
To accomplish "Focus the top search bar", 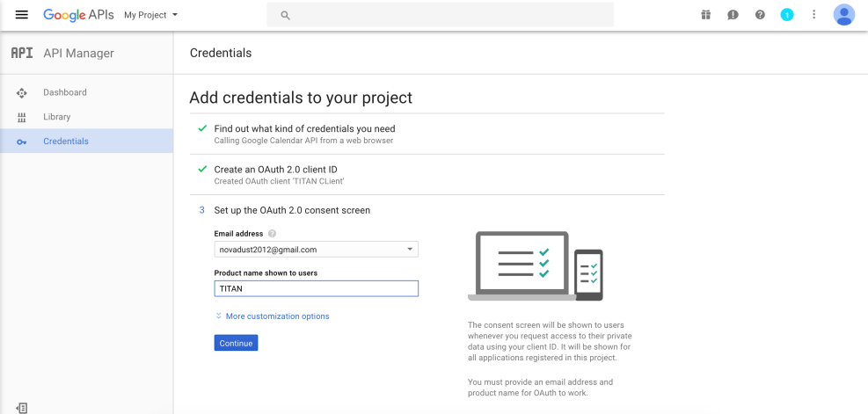I will pos(440,15).
